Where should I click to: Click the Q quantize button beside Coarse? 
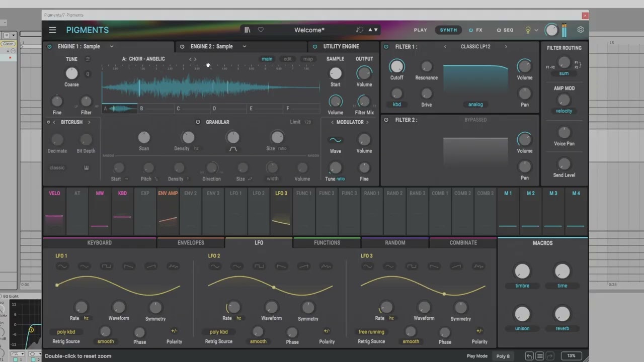pos(88,74)
